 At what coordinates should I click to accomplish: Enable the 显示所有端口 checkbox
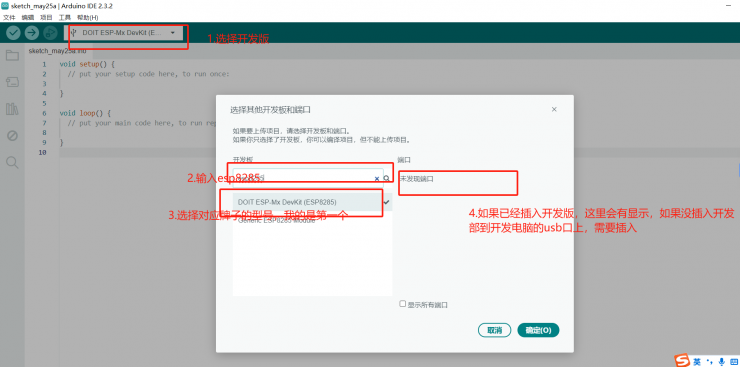[x=403, y=304]
